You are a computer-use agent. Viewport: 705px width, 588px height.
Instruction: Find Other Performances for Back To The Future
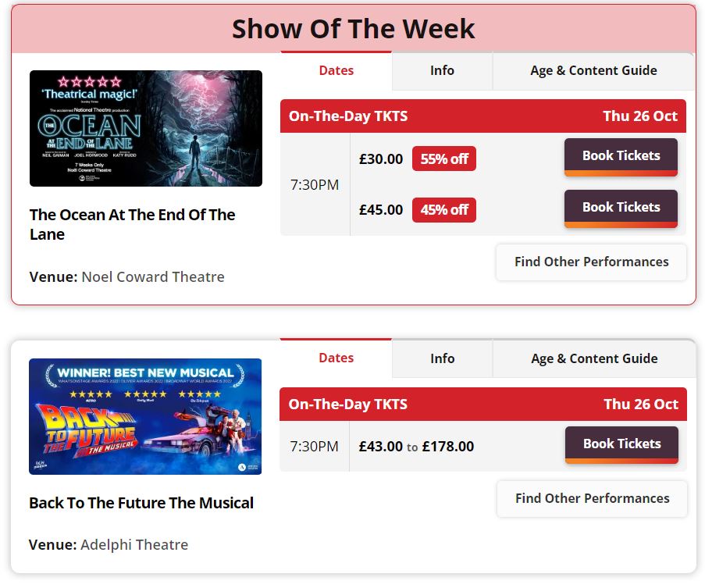591,498
